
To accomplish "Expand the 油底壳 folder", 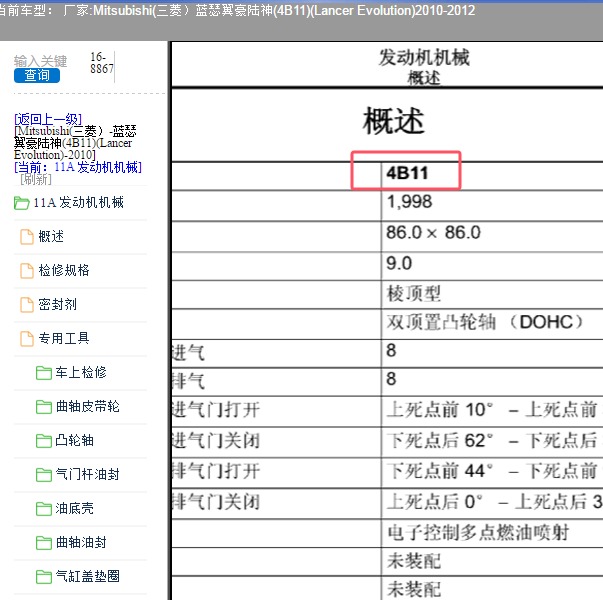I will click(74, 508).
